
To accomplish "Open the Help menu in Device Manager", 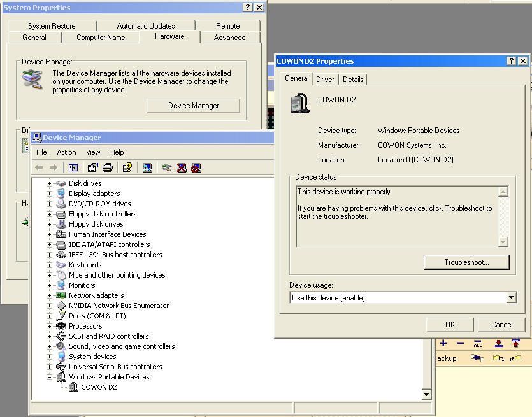I will [117, 152].
